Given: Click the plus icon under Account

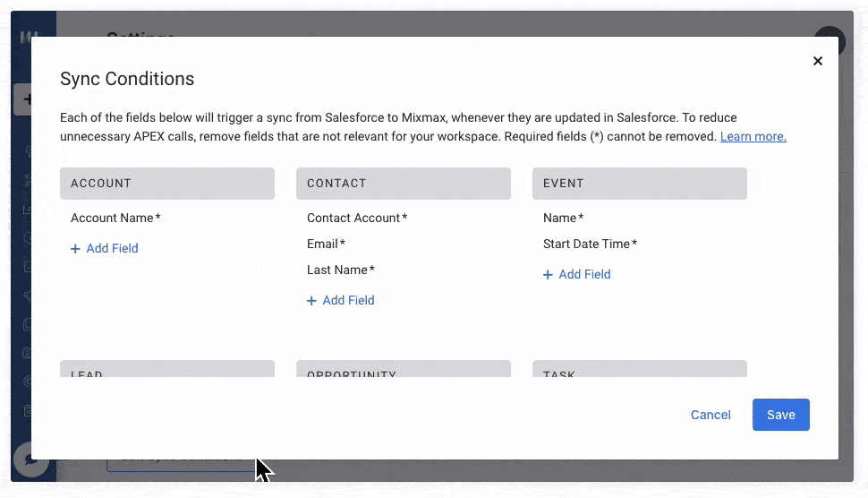Looking at the screenshot, I should 75,249.
